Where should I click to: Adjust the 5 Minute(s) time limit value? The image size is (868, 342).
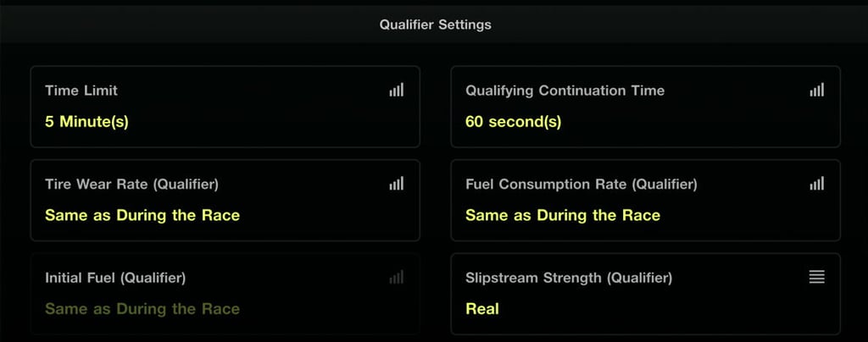(x=86, y=121)
